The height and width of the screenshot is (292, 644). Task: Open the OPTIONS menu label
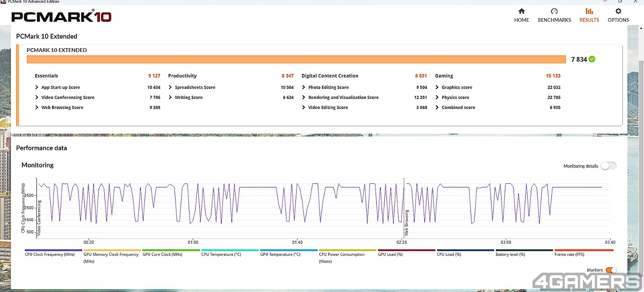coord(618,20)
